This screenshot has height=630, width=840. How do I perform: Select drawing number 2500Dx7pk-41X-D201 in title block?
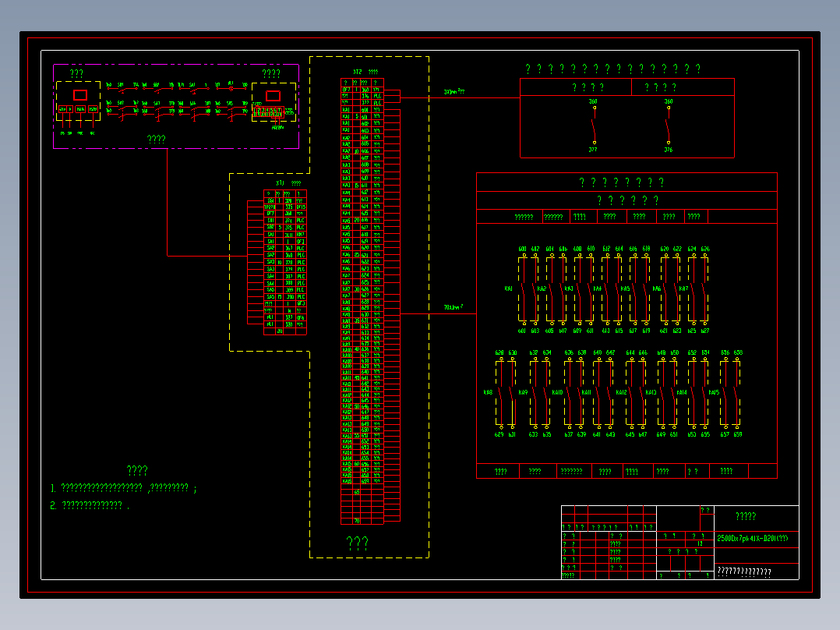(x=753, y=538)
